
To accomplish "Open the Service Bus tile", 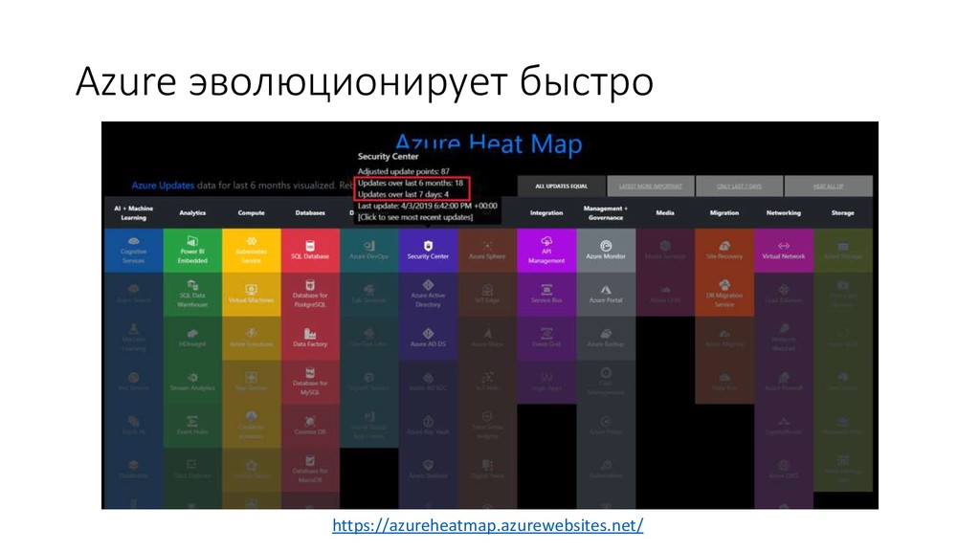I will tap(546, 295).
